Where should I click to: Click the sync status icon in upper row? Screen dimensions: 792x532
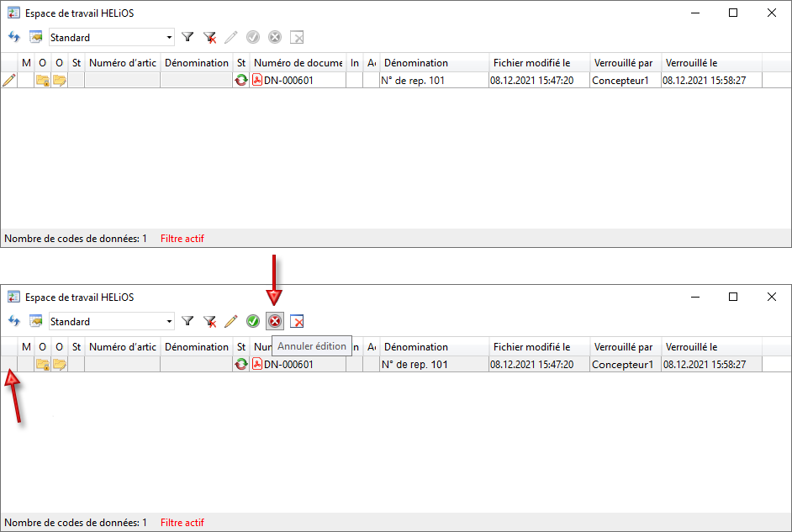[241, 80]
